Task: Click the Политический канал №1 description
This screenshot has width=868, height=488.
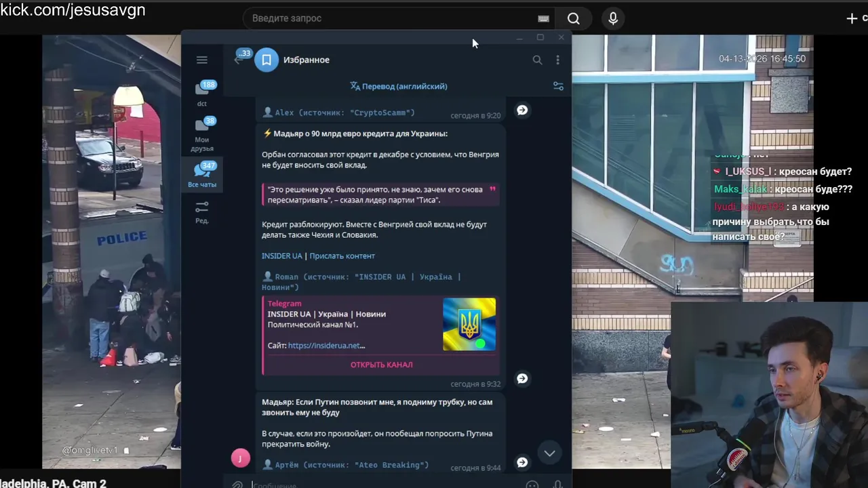Action: tap(313, 325)
